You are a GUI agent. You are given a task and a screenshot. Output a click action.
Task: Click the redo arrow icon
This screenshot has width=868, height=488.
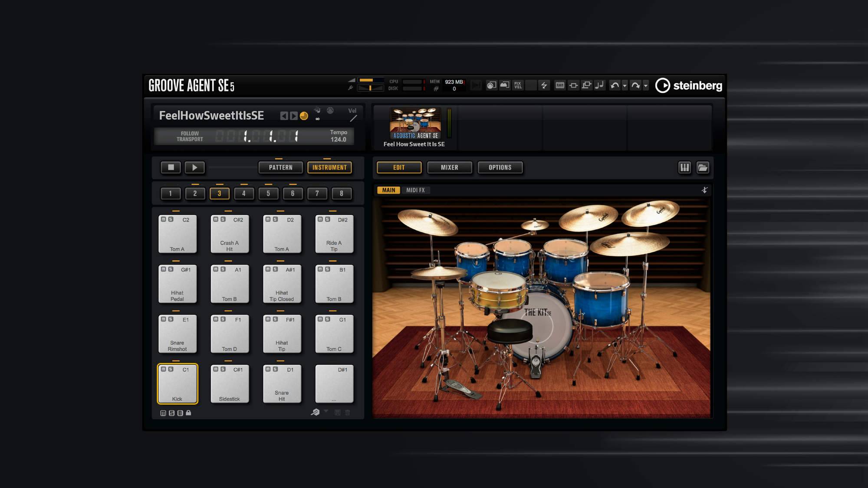pos(635,85)
